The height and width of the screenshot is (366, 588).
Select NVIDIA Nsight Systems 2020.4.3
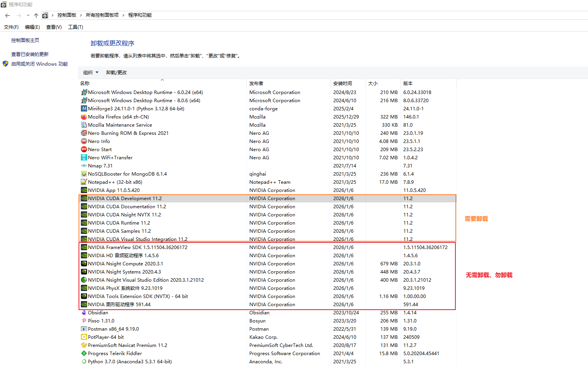[267, 272]
